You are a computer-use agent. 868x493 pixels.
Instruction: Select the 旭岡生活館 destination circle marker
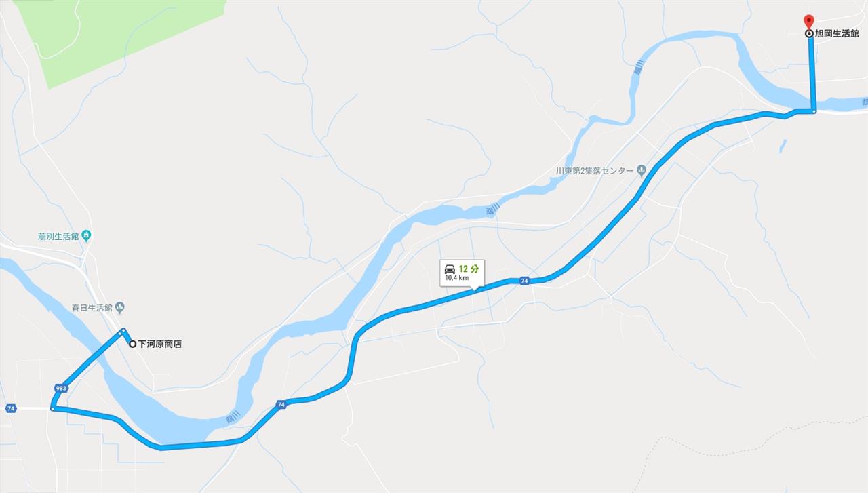(809, 33)
